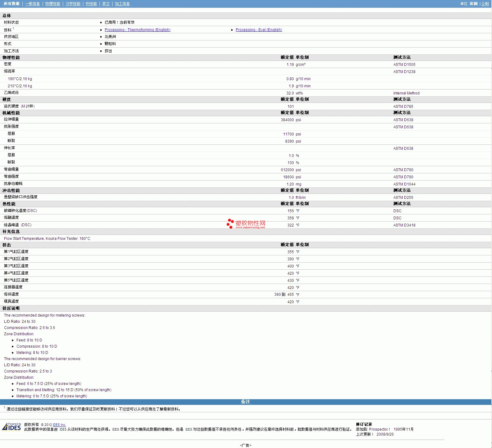The image size is (492, 448).
Task: Switch to the 所有数据 tab
Action: tap(12, 4)
